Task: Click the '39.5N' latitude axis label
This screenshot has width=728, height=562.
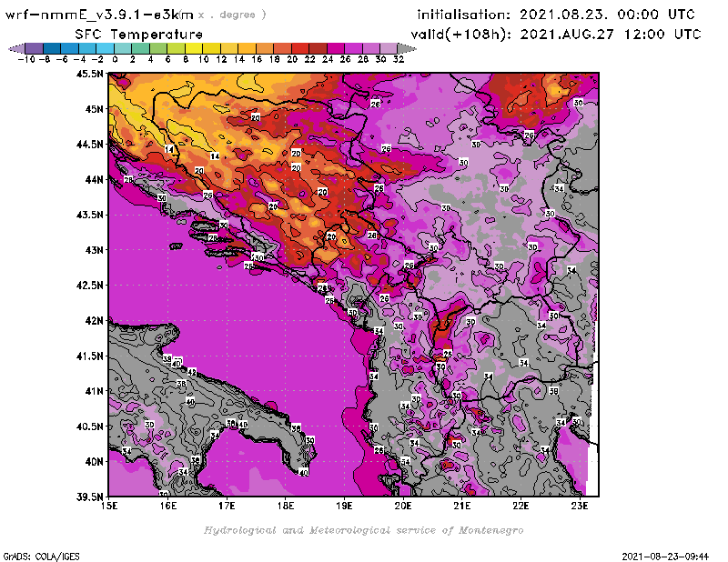Action: [89, 497]
